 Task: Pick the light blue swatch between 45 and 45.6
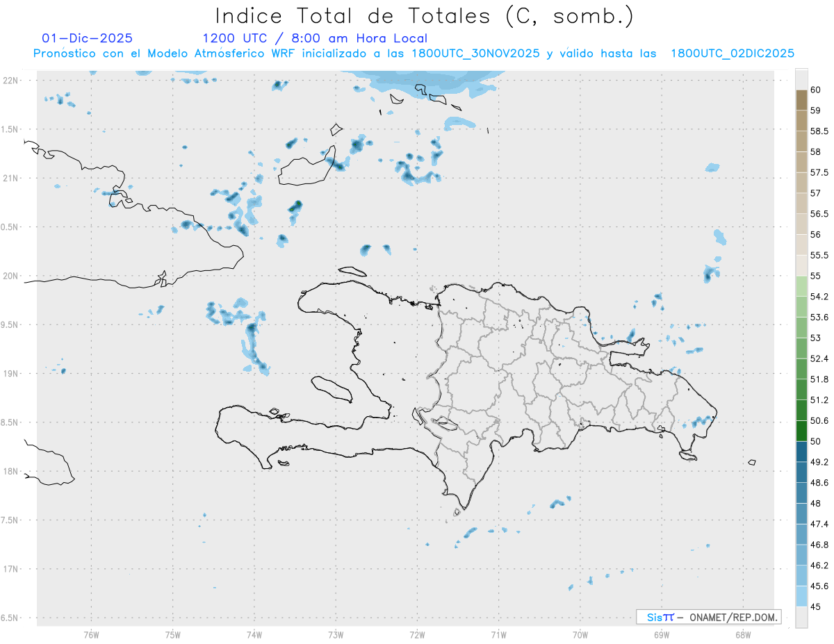(801, 596)
